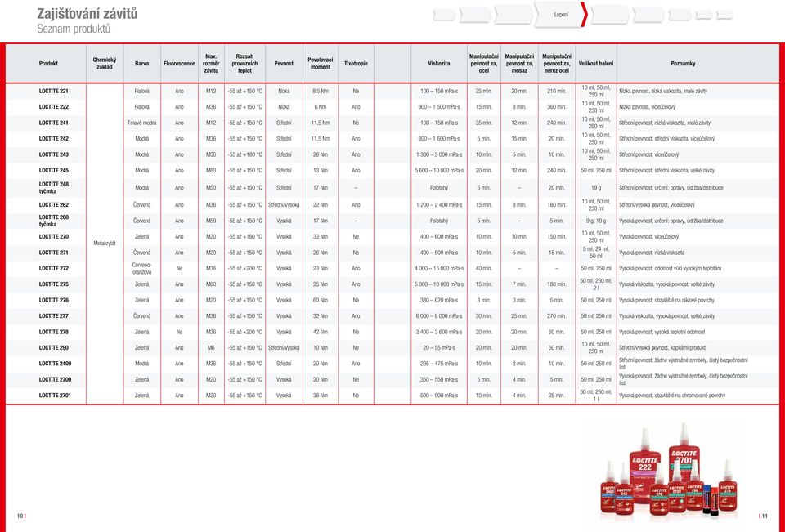Select the 'LOCTITE 268 tyčinka' product name
This screenshot has height=532, width=785.
pyautogui.click(x=54, y=221)
